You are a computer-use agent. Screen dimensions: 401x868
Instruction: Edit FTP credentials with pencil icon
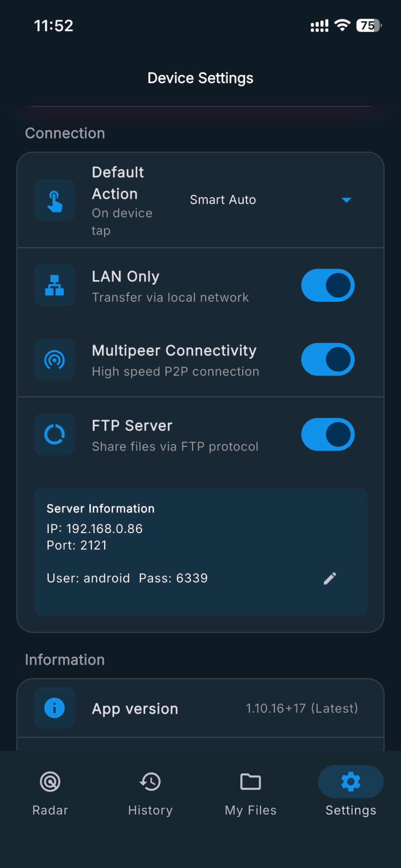point(330,578)
